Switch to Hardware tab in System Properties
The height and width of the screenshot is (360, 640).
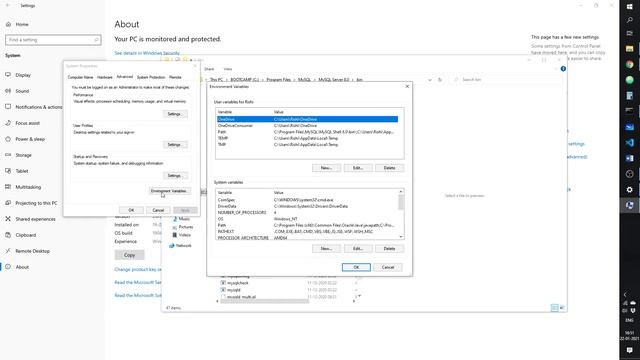pyautogui.click(x=104, y=77)
